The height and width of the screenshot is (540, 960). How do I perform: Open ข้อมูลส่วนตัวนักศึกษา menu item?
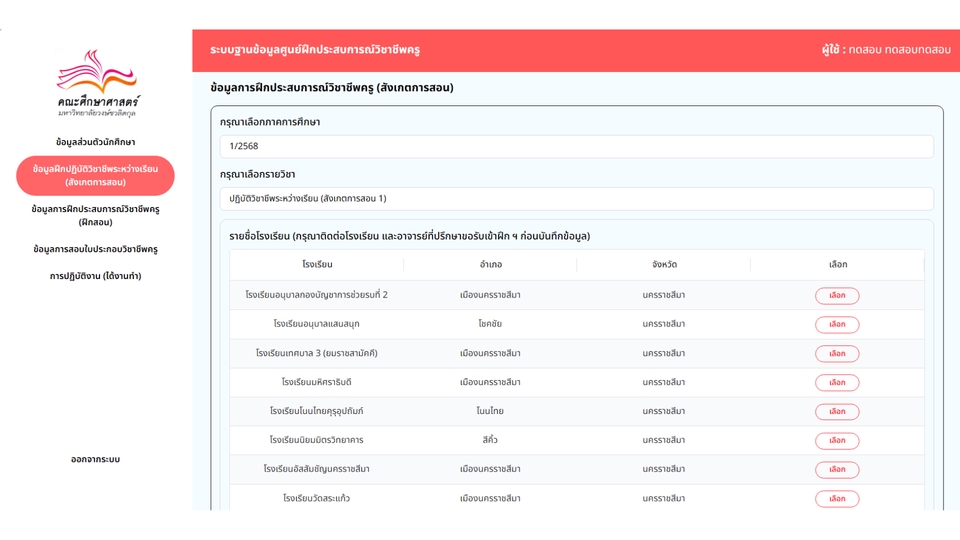pos(96,142)
